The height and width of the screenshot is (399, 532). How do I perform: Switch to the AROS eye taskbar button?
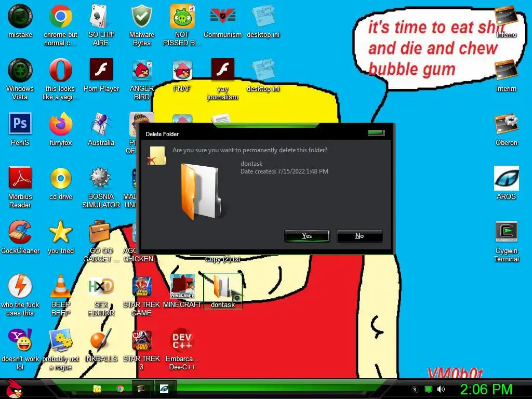click(165, 389)
